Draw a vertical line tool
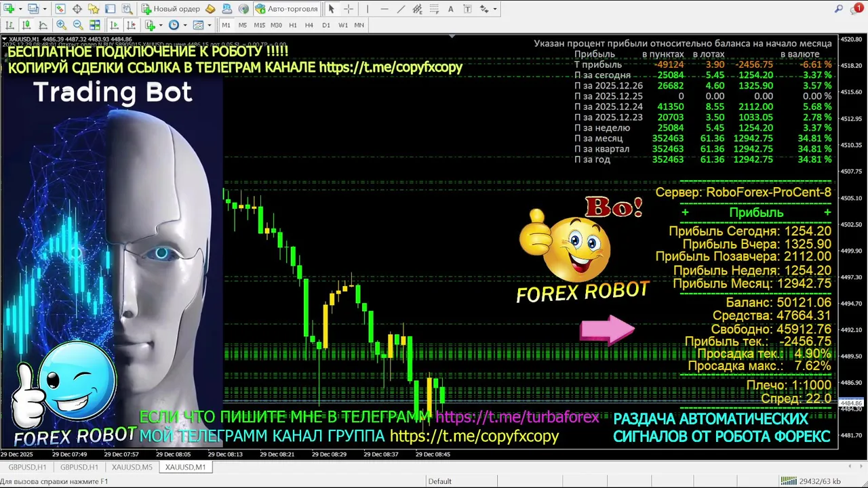 pos(368,9)
